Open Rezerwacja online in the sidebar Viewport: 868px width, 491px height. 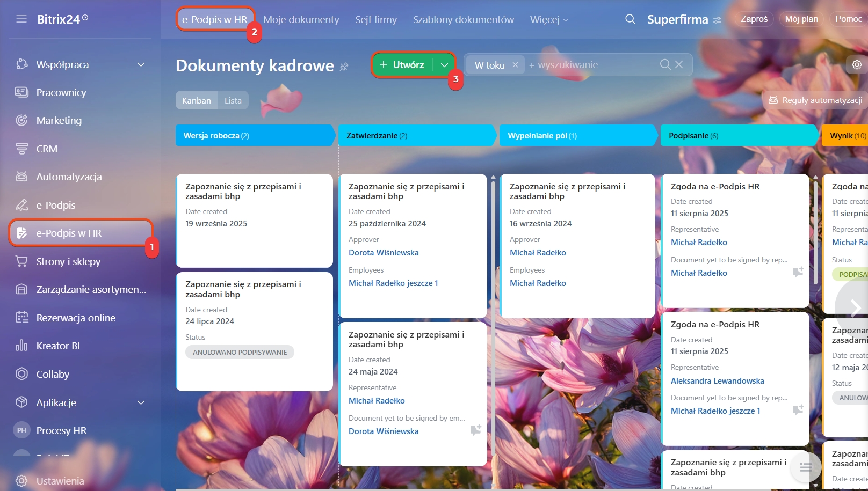click(x=76, y=318)
